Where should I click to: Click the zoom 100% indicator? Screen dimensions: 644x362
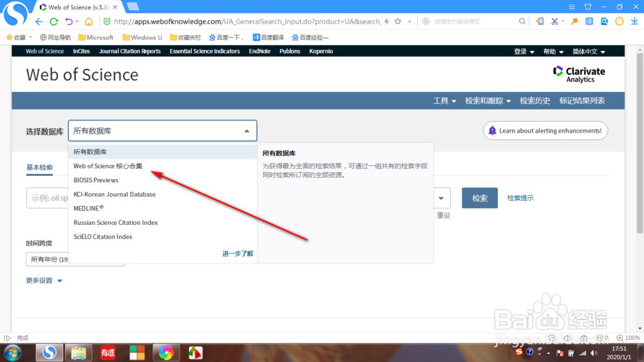click(629, 338)
